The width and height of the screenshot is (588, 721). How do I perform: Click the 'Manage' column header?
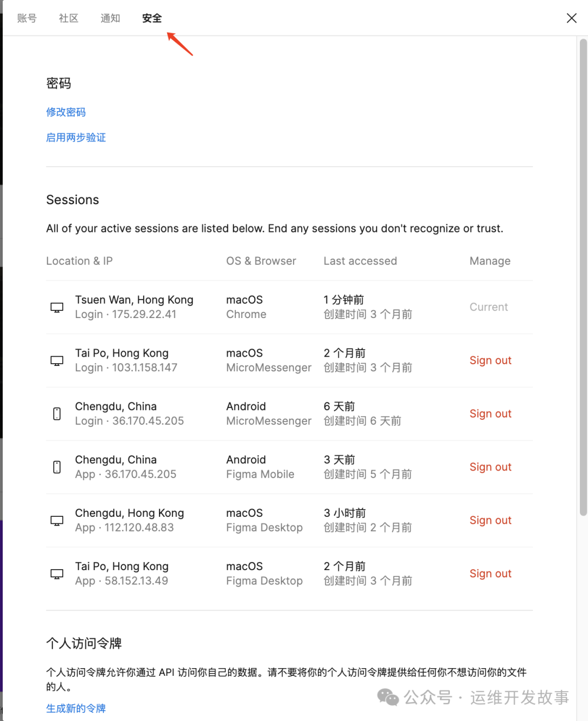point(490,261)
